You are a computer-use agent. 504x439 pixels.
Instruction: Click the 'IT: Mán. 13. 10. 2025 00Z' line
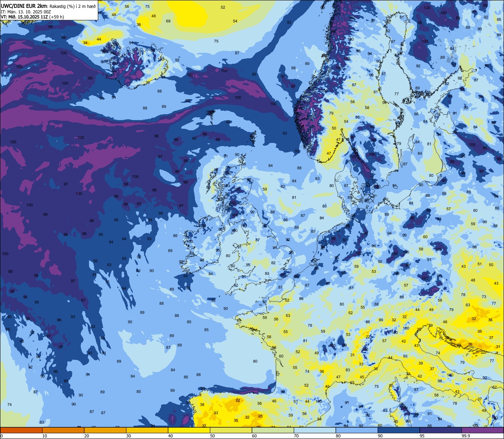pyautogui.click(x=25, y=11)
